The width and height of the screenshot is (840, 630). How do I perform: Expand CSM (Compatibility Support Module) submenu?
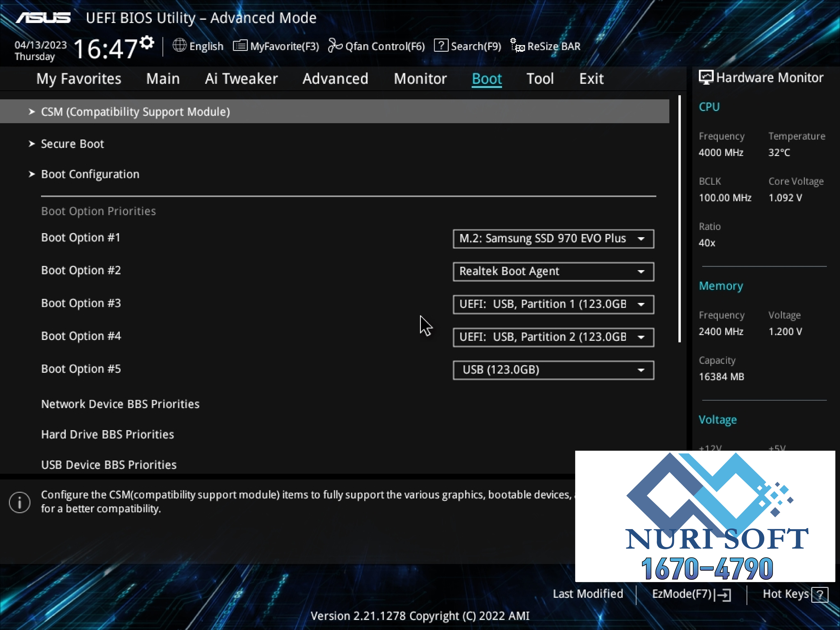point(135,112)
